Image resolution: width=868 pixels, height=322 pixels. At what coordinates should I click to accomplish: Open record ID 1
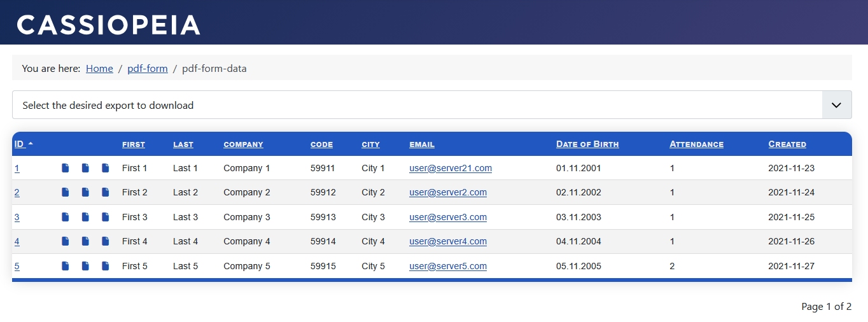17,168
